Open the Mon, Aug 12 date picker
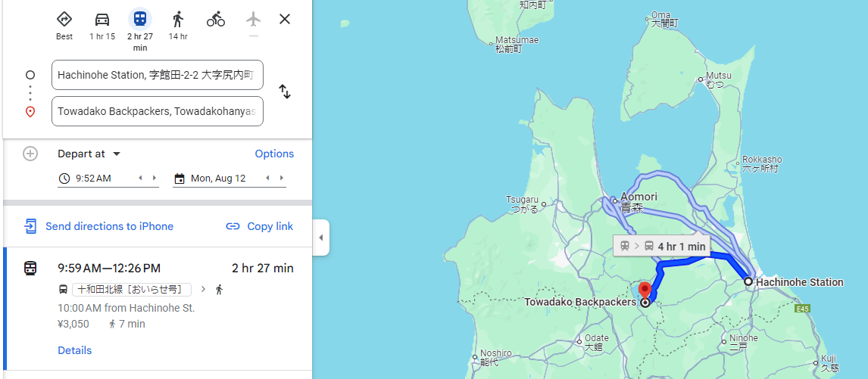Image resolution: width=868 pixels, height=379 pixels. (x=218, y=179)
